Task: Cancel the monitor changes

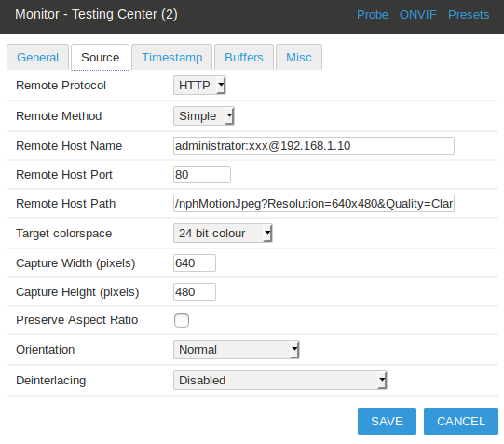Action: coord(461,422)
